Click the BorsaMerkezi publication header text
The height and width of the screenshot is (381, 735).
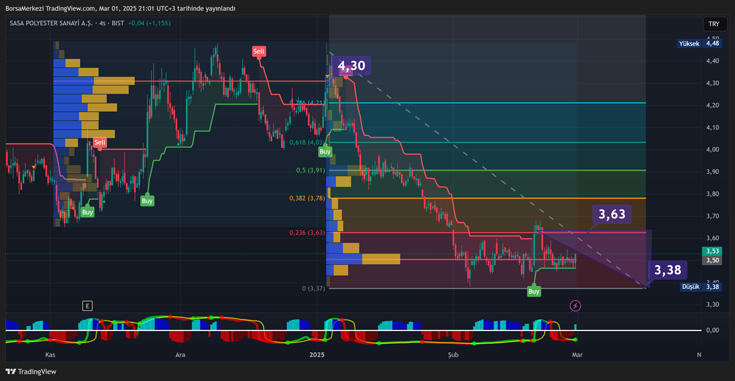tap(120, 8)
